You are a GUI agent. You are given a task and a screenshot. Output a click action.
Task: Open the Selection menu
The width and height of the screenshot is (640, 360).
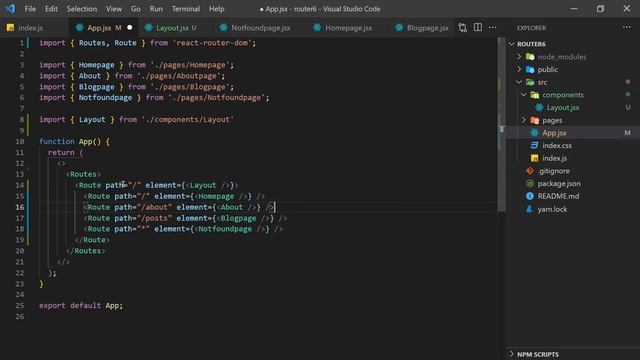[82, 9]
